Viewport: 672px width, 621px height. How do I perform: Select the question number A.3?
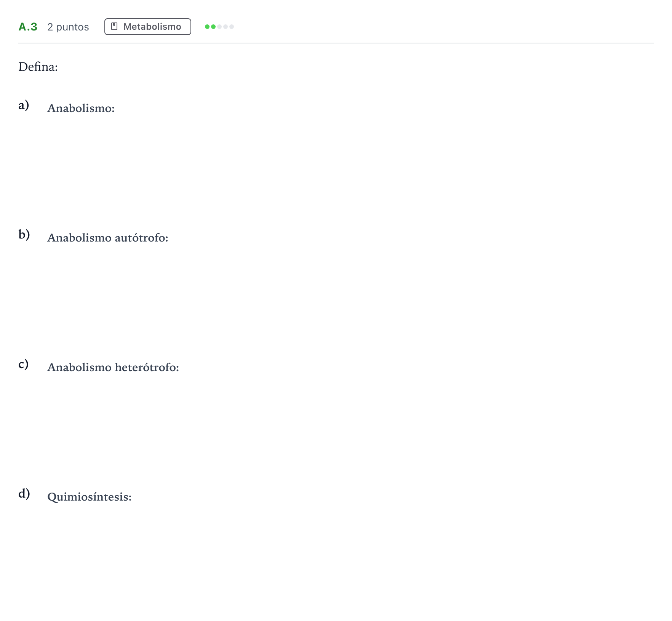tap(28, 27)
